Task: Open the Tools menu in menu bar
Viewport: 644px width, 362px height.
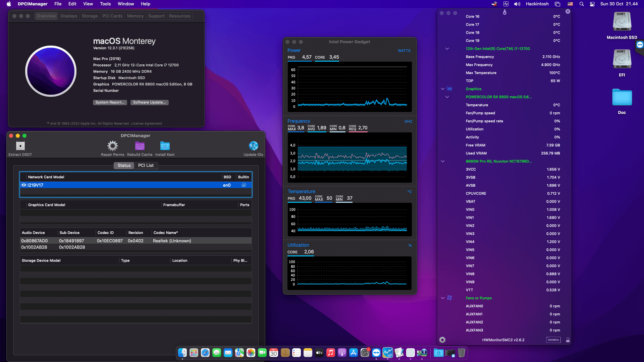Action: [x=105, y=4]
